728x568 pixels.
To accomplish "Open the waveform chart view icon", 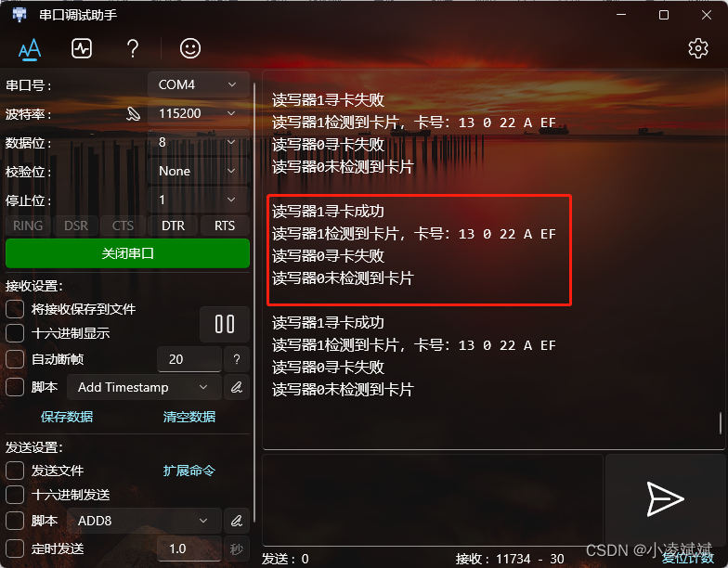I will 82,48.
